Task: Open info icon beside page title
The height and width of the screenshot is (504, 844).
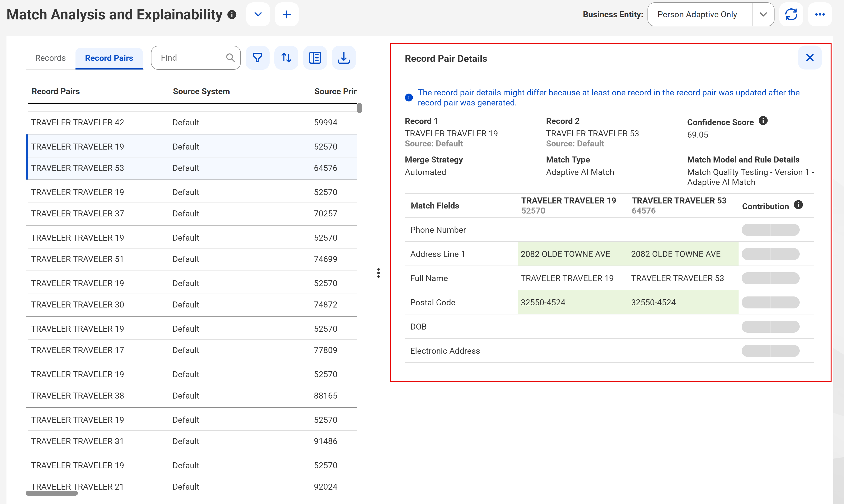Action: point(232,15)
